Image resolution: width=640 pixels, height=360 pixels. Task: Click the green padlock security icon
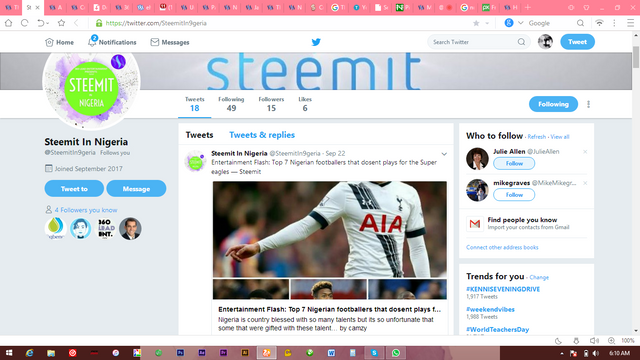coord(99,23)
